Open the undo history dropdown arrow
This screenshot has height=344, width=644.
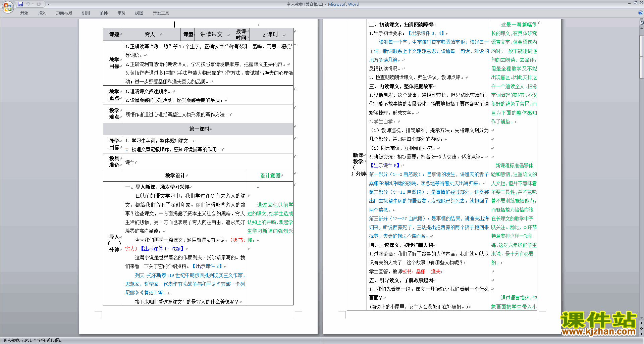tap(33, 4)
